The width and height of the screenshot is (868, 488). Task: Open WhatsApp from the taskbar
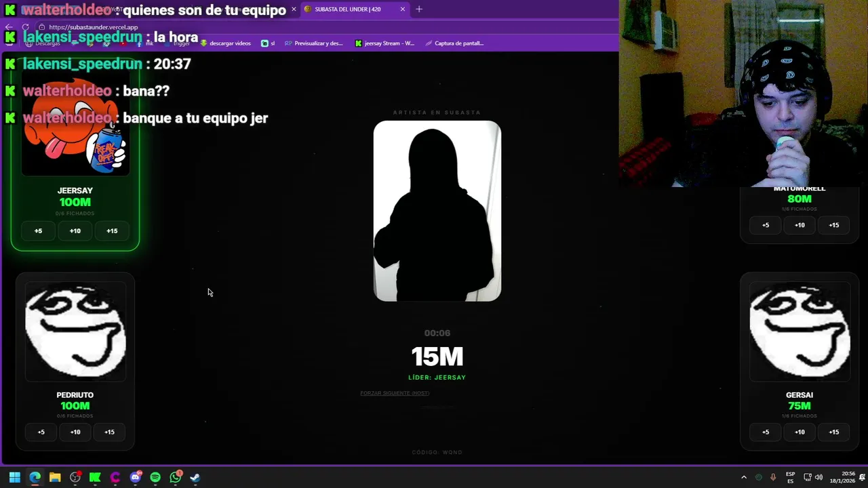tap(176, 477)
